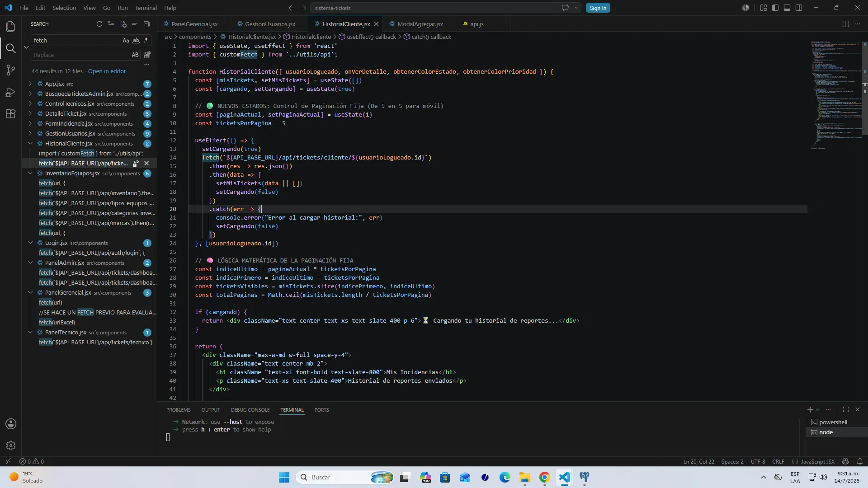Dismiss the selected HistorialCliente fetch match
The width and height of the screenshot is (868, 488).
point(146,163)
